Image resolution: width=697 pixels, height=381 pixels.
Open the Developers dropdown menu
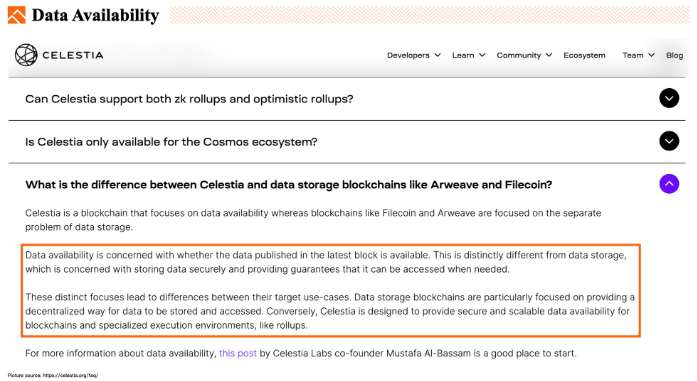pyautogui.click(x=414, y=55)
